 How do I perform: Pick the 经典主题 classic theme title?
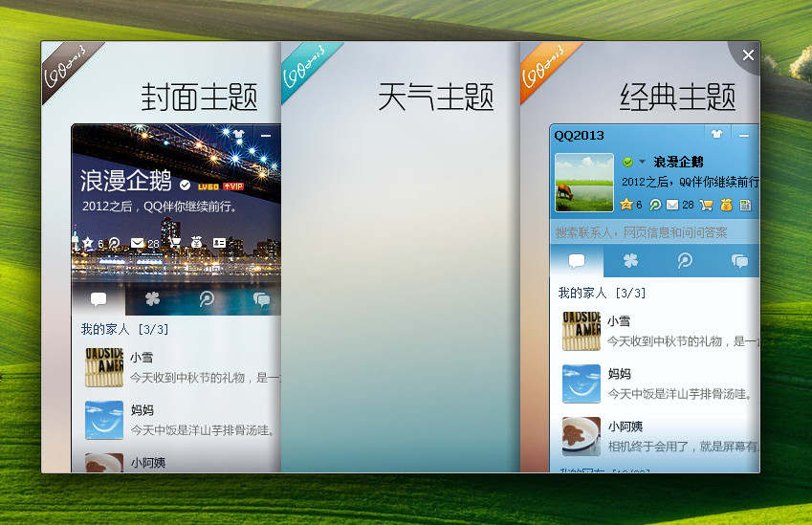coord(677,97)
